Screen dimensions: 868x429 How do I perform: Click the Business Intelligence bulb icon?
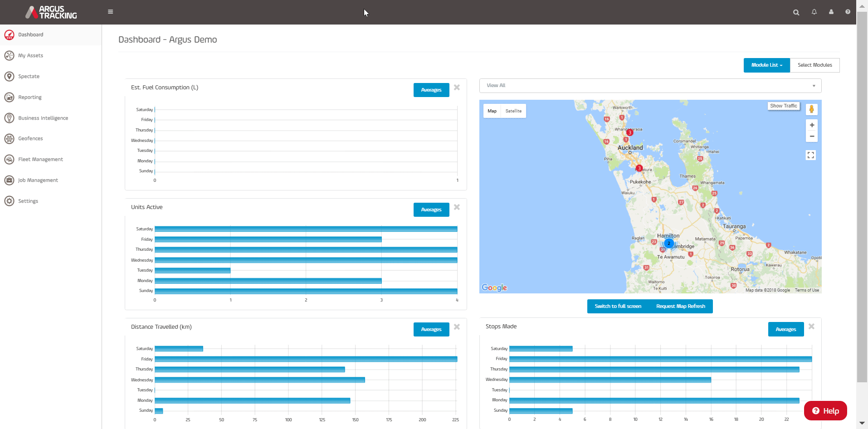coord(9,118)
